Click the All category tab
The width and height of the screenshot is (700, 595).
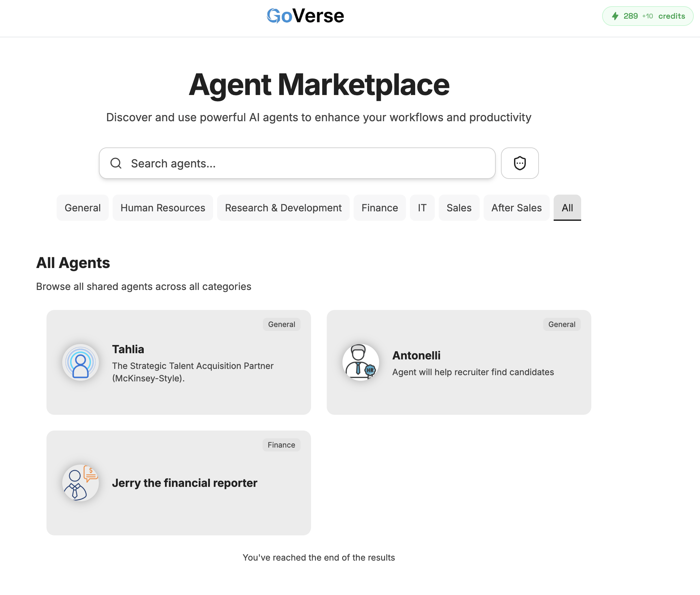click(567, 208)
